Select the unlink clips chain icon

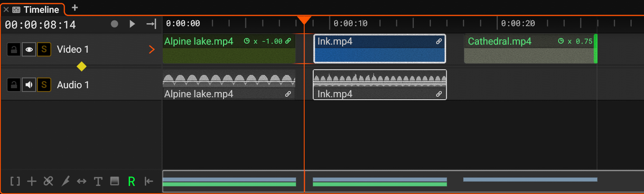tap(48, 181)
